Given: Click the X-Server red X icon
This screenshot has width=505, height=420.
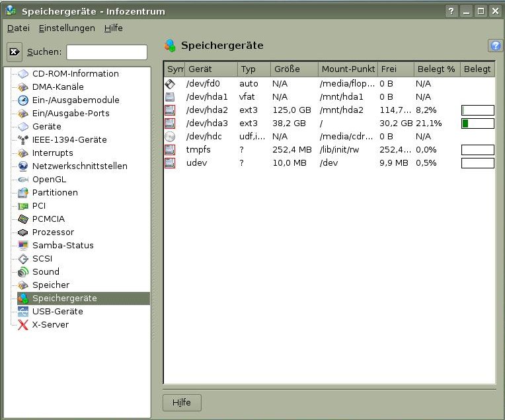Looking at the screenshot, I should click(x=23, y=325).
